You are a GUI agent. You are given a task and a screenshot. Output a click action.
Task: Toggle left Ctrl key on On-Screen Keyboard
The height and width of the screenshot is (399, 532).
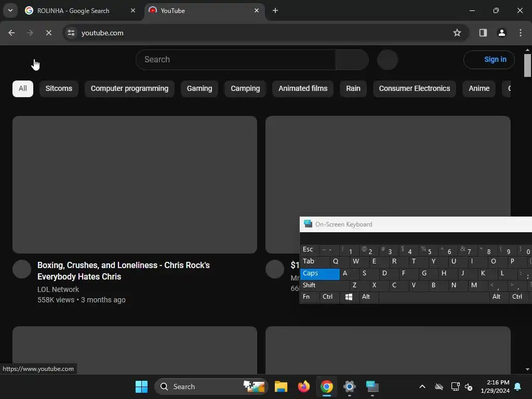coord(329,297)
